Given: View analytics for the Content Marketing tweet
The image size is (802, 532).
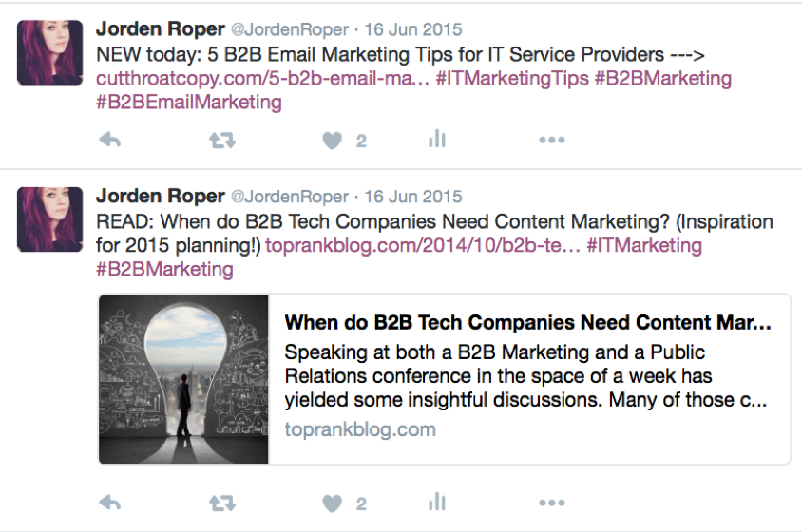Looking at the screenshot, I should point(437,502).
